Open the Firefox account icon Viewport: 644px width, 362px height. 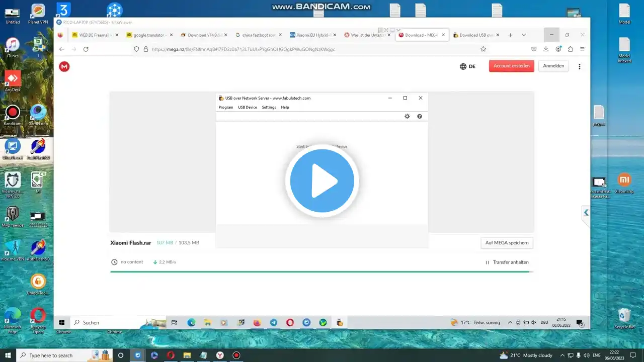[558, 49]
